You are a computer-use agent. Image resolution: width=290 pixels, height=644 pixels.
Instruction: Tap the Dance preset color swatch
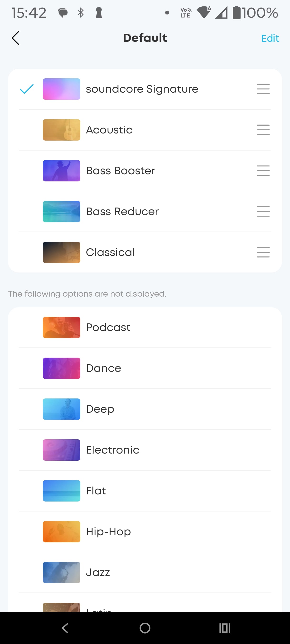[62, 368]
